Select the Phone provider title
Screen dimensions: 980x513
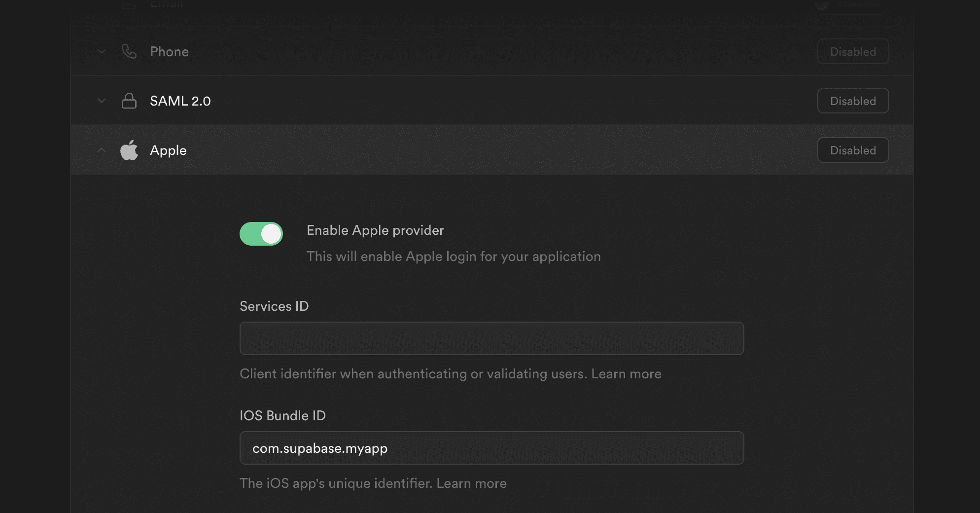click(169, 52)
